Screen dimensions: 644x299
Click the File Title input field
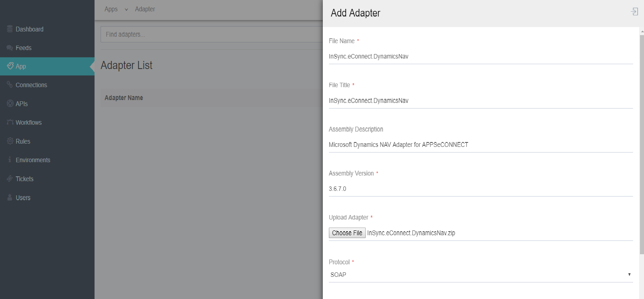[481, 100]
